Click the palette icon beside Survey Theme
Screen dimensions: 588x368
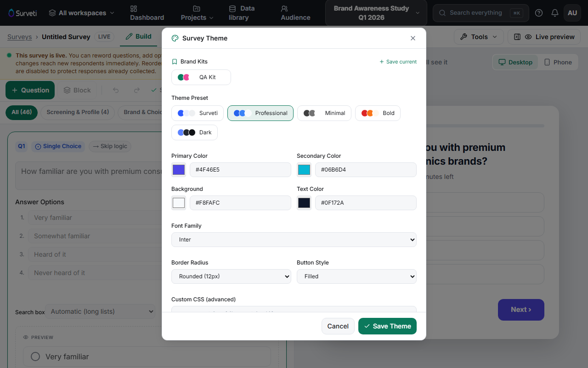coord(175,38)
